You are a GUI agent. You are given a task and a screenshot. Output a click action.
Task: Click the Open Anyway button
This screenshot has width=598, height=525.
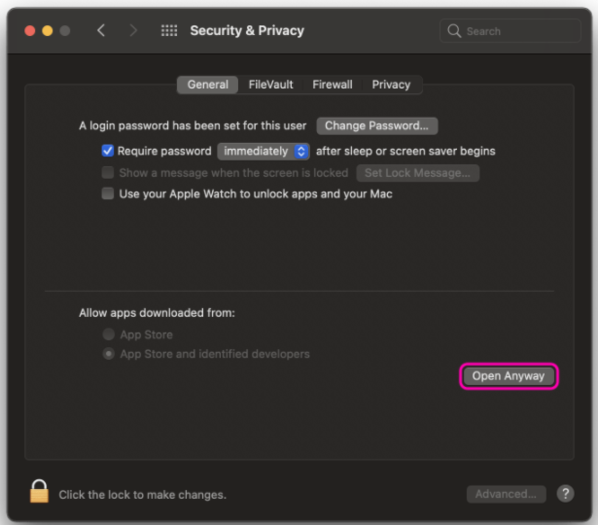509,376
